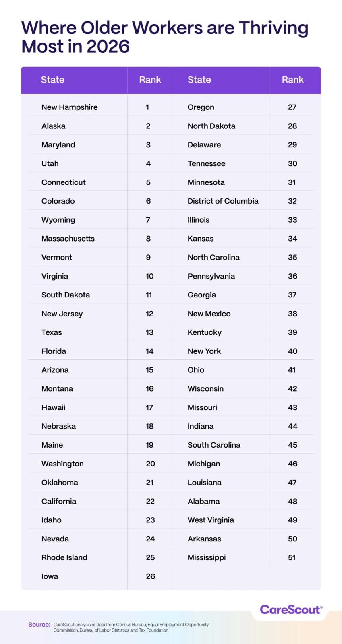Click the New Hampshire state name
Image resolution: width=342 pixels, height=644 pixels.
point(70,107)
